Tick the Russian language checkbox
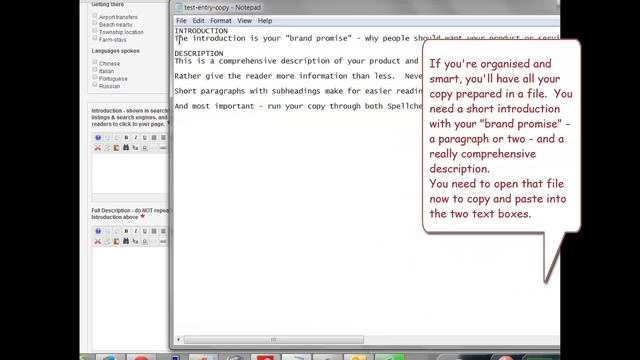The height and width of the screenshot is (360, 640). click(x=95, y=85)
